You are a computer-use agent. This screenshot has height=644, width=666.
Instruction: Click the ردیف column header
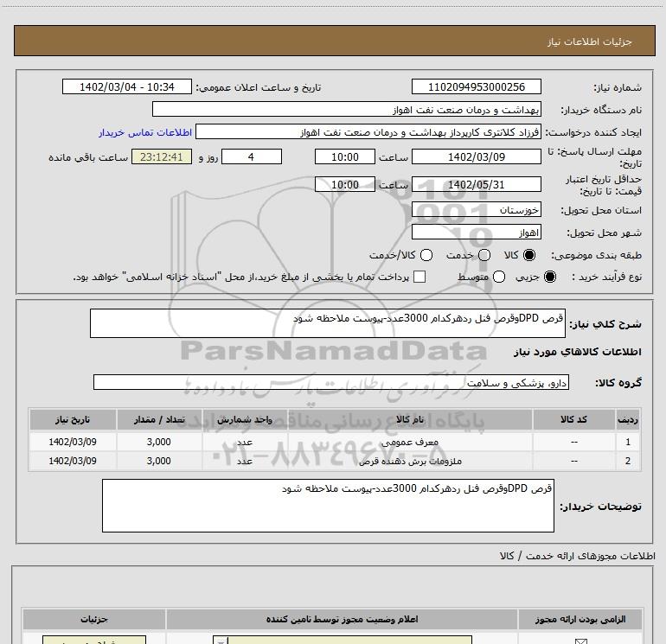pos(628,420)
